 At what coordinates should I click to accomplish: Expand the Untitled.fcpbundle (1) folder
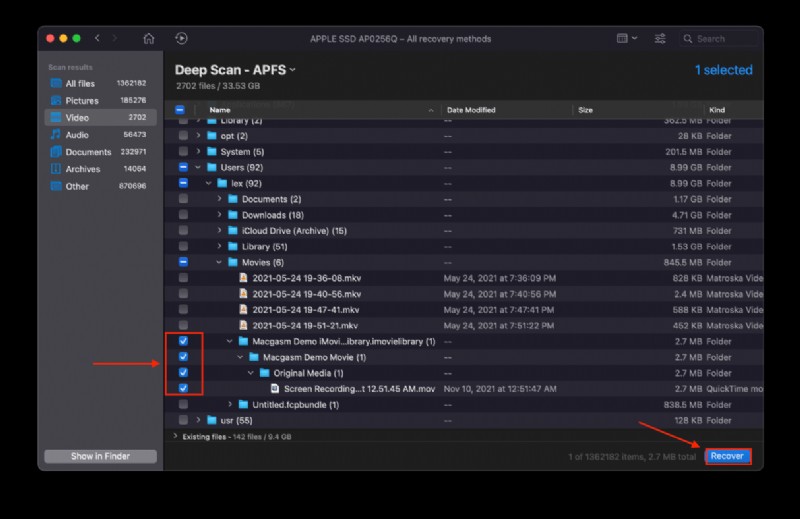(x=230, y=405)
